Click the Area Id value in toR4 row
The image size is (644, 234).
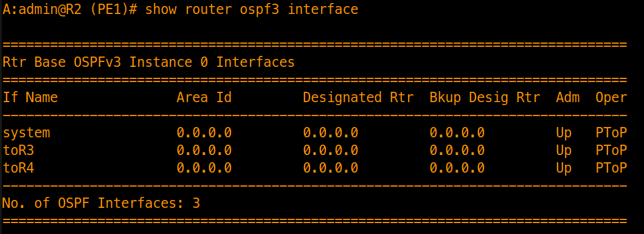[x=204, y=168]
